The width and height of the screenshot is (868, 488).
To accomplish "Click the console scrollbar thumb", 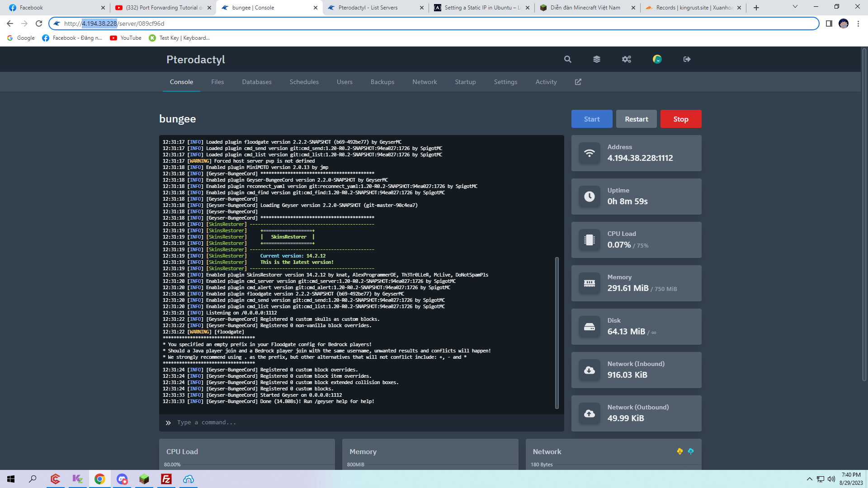I will [557, 332].
